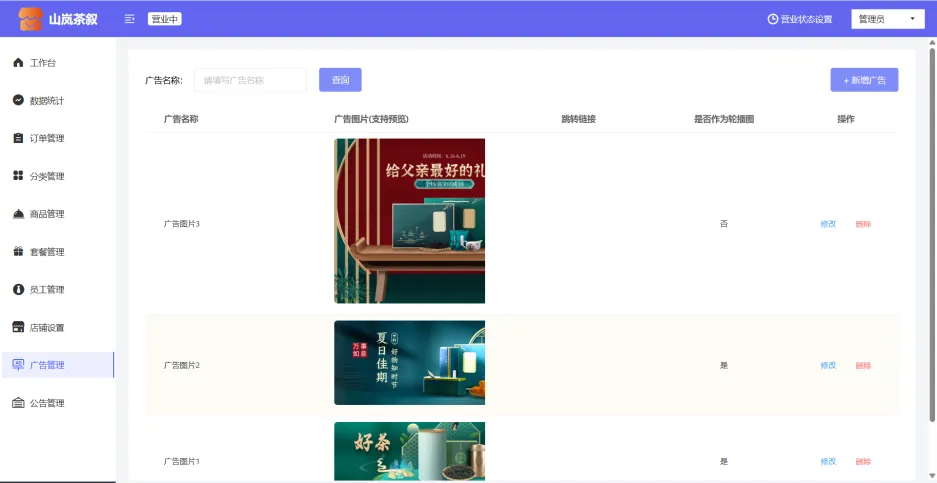Image resolution: width=937 pixels, height=483 pixels.
Task: Open 数据统计 via its chart icon
Action: click(x=18, y=101)
